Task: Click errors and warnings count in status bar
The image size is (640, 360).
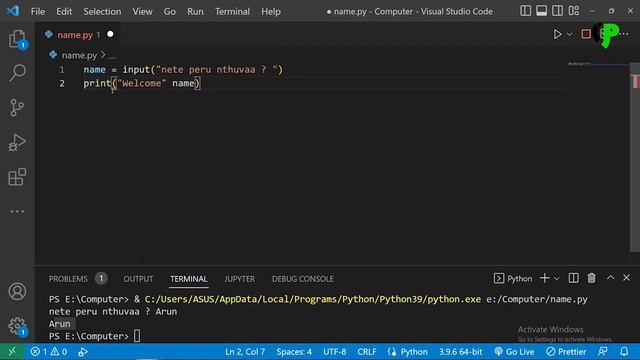Action: pos(49,351)
